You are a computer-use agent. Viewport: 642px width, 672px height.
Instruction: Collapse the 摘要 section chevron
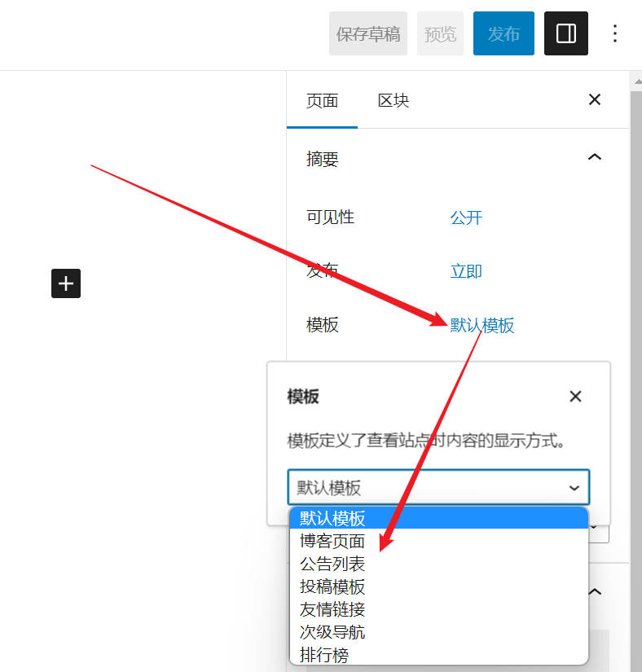(594, 157)
